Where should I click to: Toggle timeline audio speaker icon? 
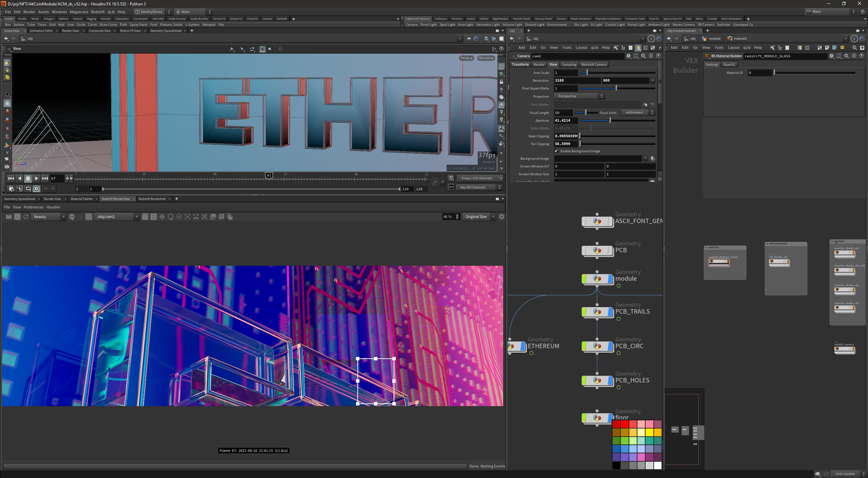(20, 188)
